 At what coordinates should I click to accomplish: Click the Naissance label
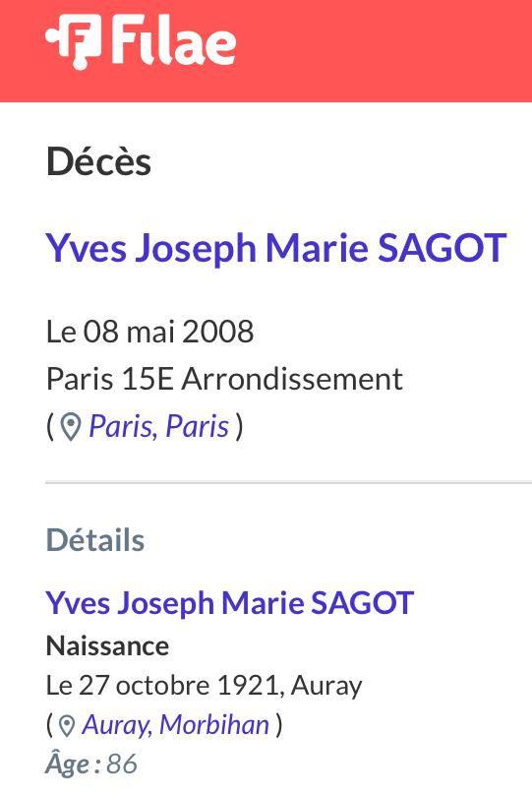click(107, 646)
